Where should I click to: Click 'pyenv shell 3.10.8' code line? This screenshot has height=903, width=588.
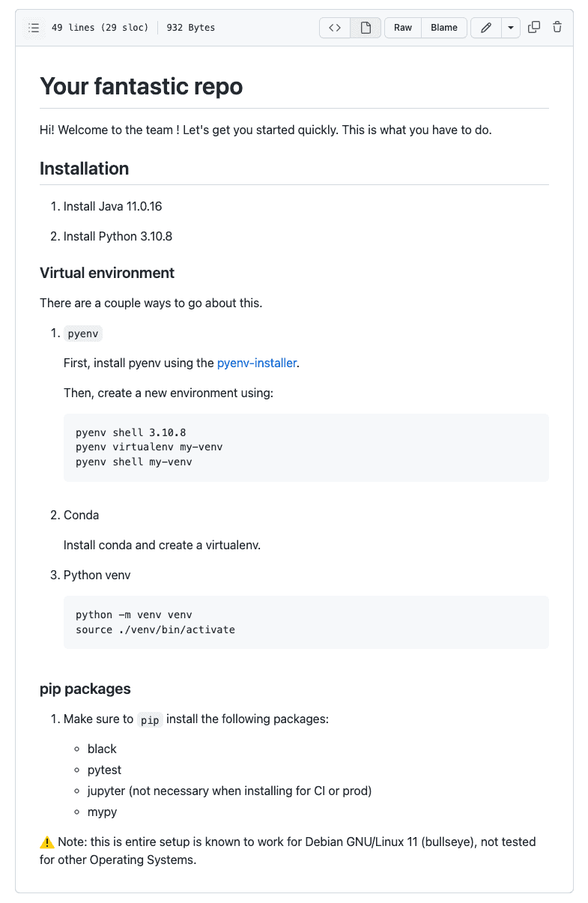coord(131,432)
